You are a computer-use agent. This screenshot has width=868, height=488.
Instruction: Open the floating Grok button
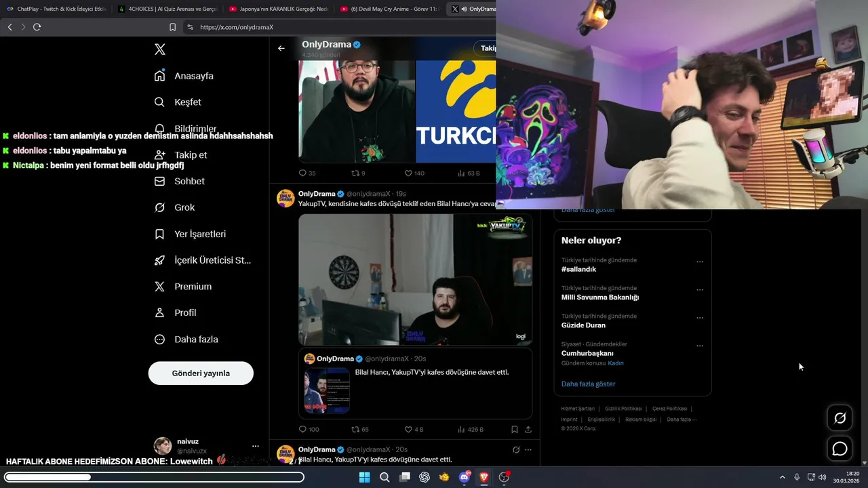[x=840, y=418]
